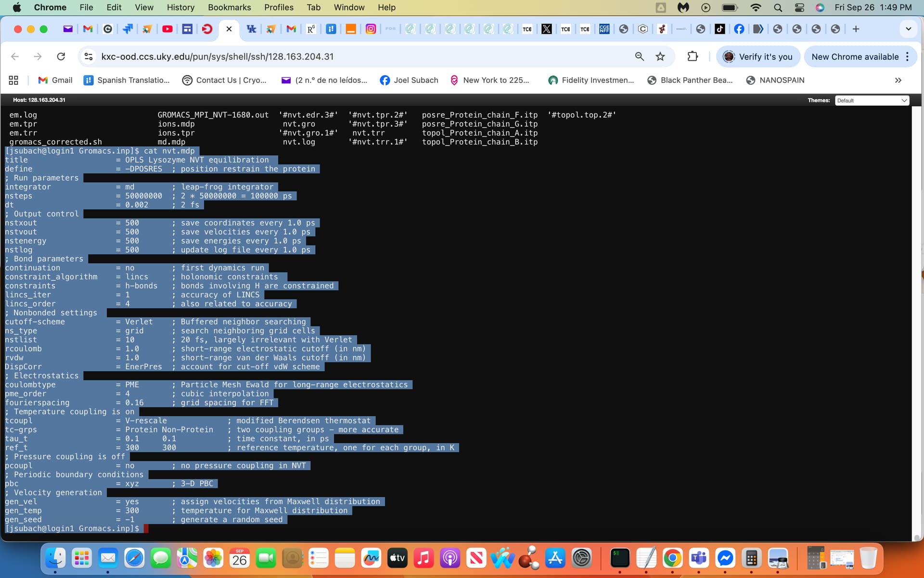The height and width of the screenshot is (578, 924).
Task: Expand the tab search chevron
Action: (x=908, y=29)
